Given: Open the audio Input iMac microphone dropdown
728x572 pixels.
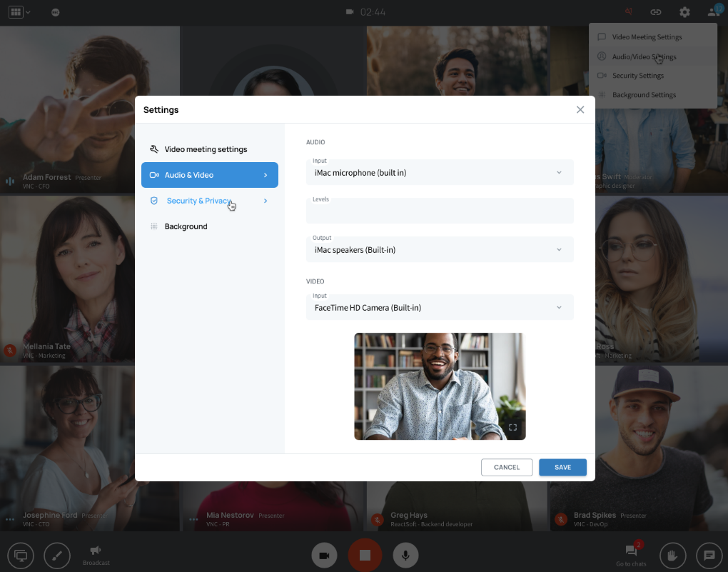Looking at the screenshot, I should (440, 172).
